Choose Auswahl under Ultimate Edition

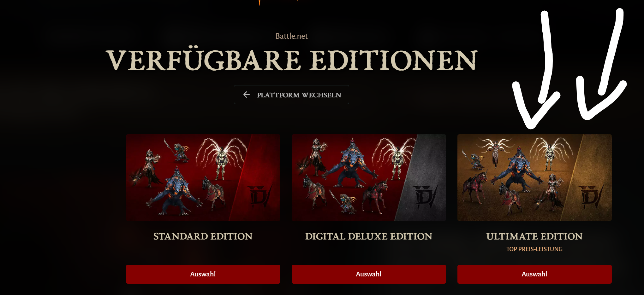click(x=534, y=274)
